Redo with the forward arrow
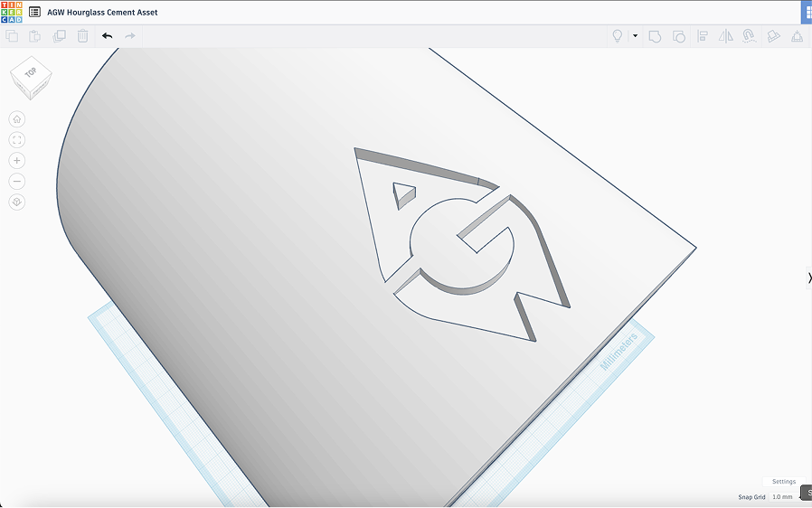This screenshot has width=812, height=508. coord(130,36)
